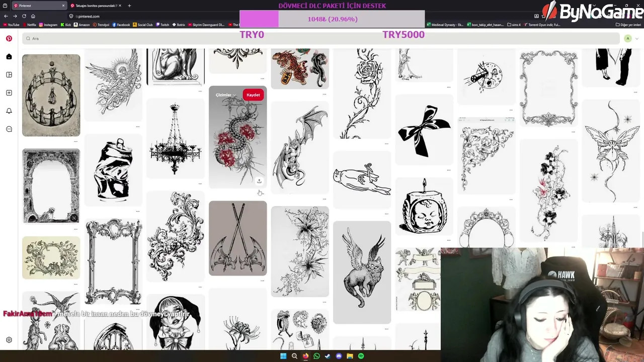This screenshot has height=362, width=644.
Task: Focus the Pinterest Ara search field
Action: (x=320, y=39)
